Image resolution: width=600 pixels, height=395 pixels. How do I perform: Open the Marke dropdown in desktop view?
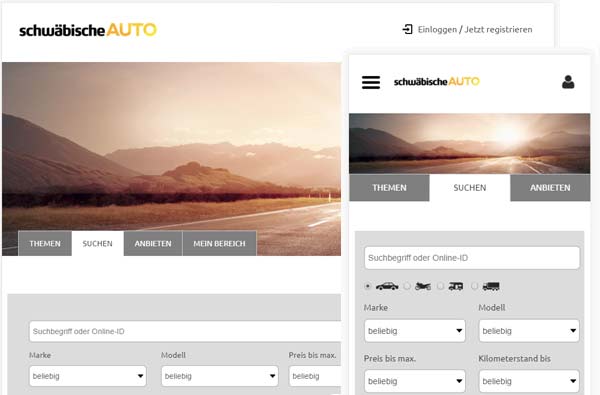(x=88, y=376)
